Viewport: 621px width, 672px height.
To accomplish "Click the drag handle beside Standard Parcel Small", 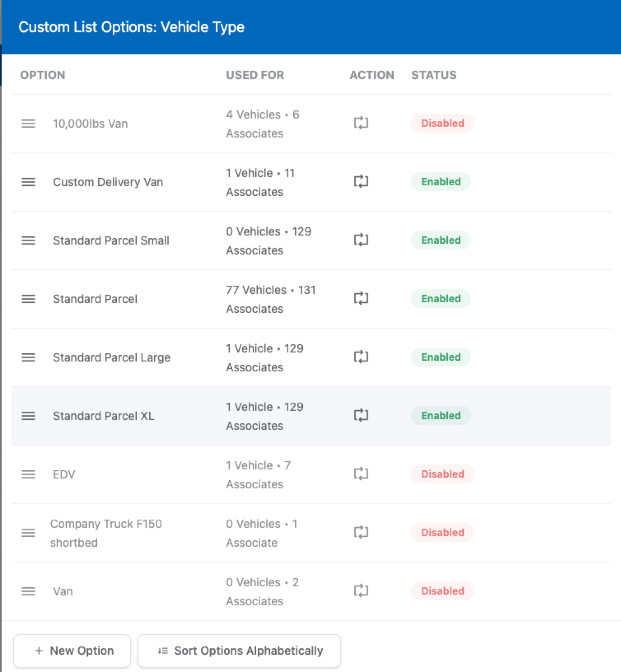I will [x=28, y=240].
